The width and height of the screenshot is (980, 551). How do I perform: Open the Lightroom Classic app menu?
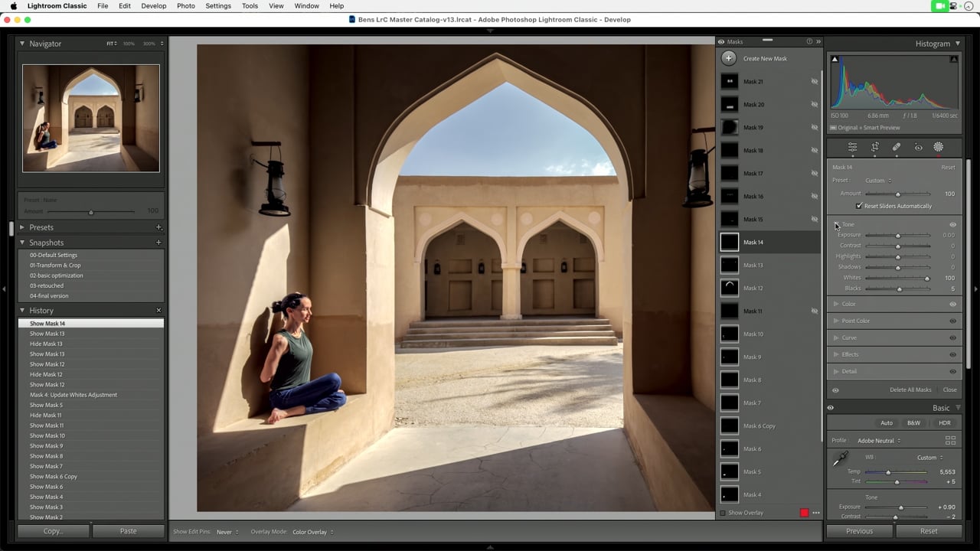tap(57, 6)
